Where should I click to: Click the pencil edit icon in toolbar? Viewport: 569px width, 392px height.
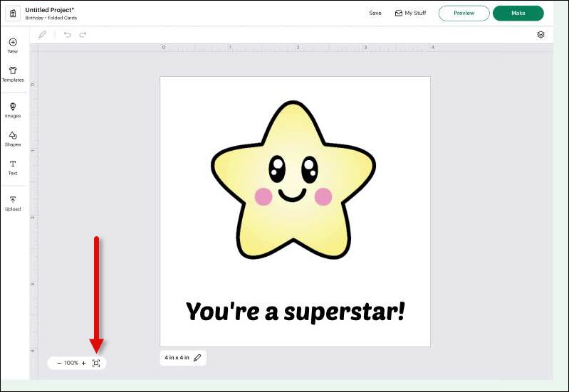[43, 34]
